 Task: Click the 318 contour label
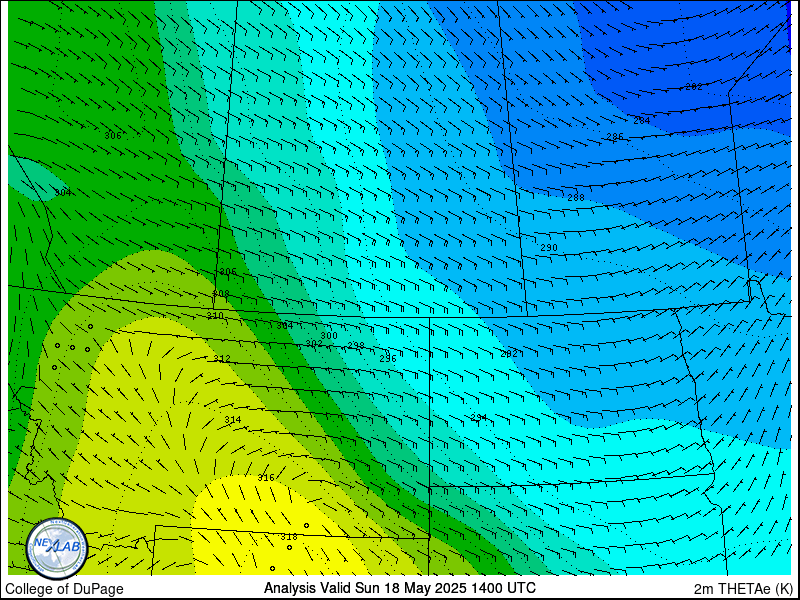(289, 537)
